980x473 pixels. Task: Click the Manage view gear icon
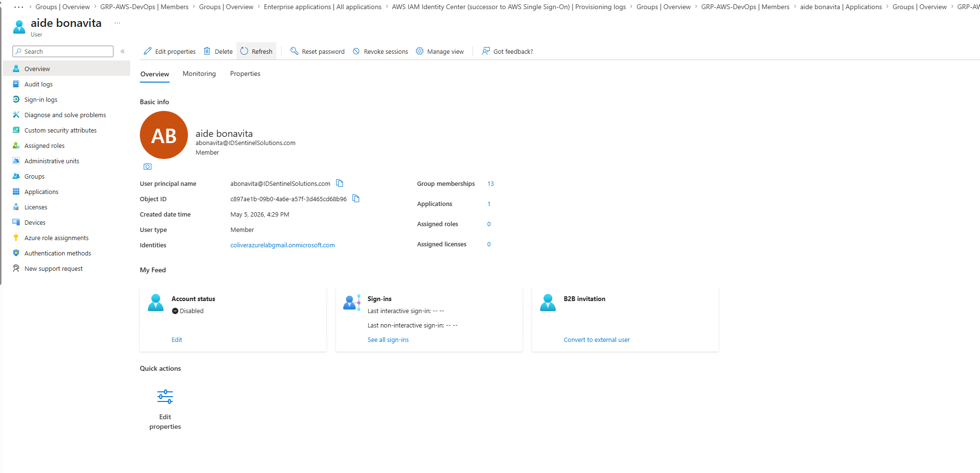(420, 51)
